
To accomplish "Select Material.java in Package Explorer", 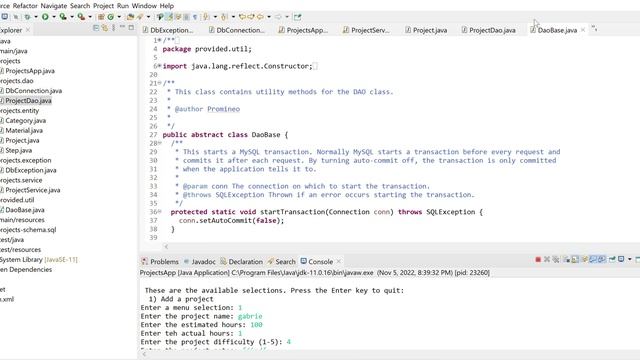I will (x=24, y=130).
